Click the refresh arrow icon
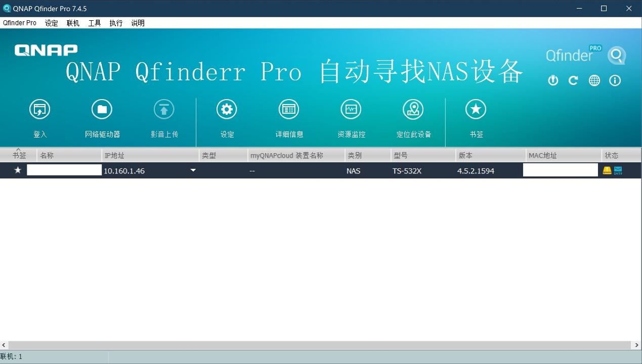 tap(573, 80)
